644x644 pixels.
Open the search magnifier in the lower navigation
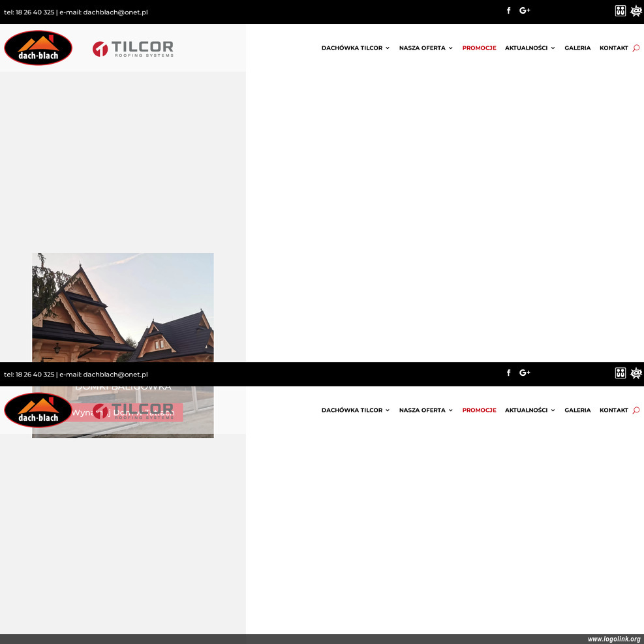click(x=636, y=410)
